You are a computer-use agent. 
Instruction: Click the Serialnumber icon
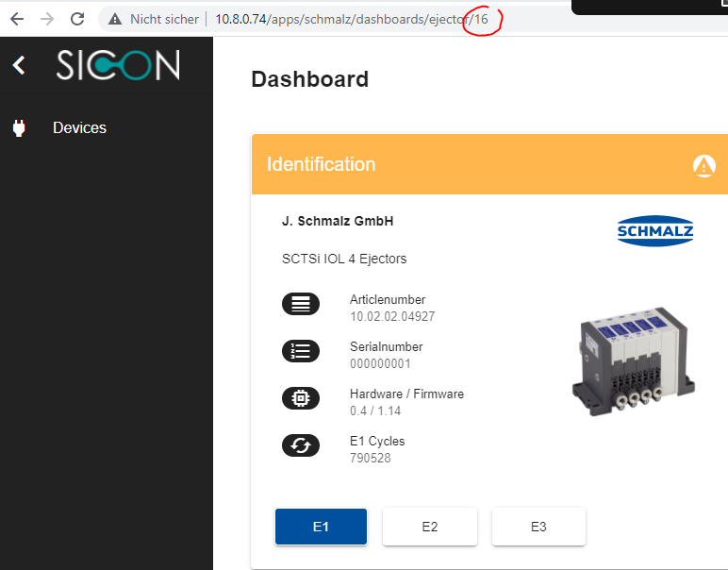pyautogui.click(x=300, y=351)
